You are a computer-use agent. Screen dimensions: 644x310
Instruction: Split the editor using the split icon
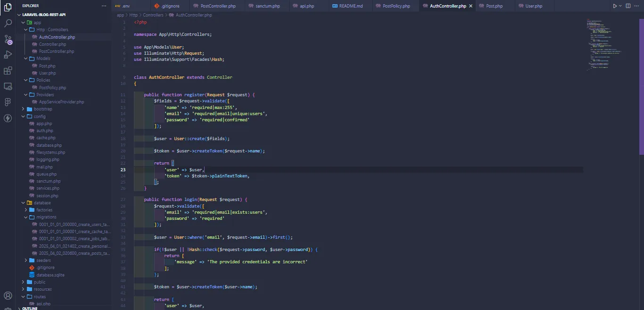click(627, 6)
